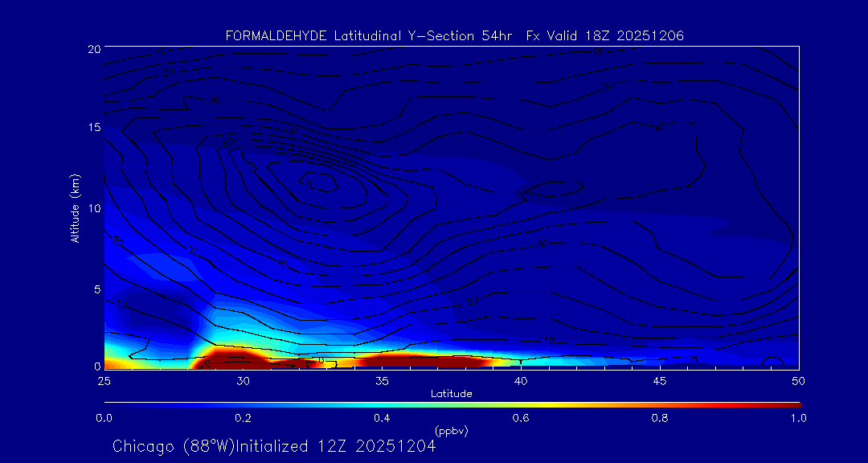Click the 50 contour label

[x=227, y=143]
